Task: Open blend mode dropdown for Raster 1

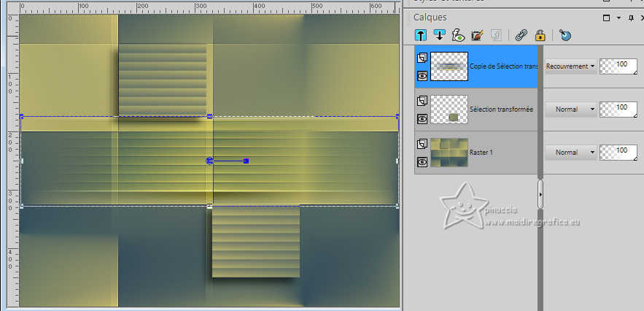Action: pos(571,153)
